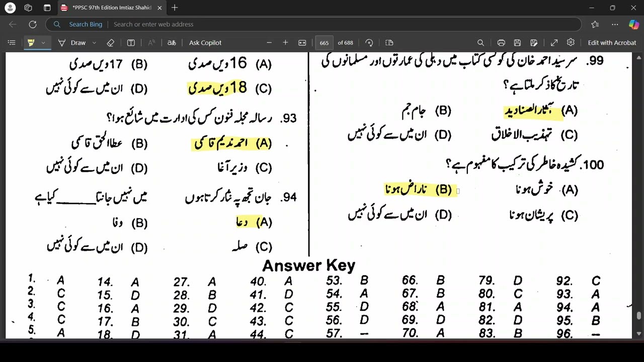Activate the Draw tool
The width and height of the screenshot is (644, 362).
[x=72, y=43]
